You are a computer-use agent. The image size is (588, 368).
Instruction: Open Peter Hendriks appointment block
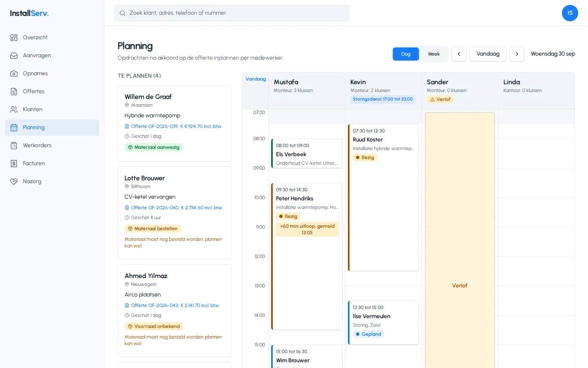click(x=307, y=256)
